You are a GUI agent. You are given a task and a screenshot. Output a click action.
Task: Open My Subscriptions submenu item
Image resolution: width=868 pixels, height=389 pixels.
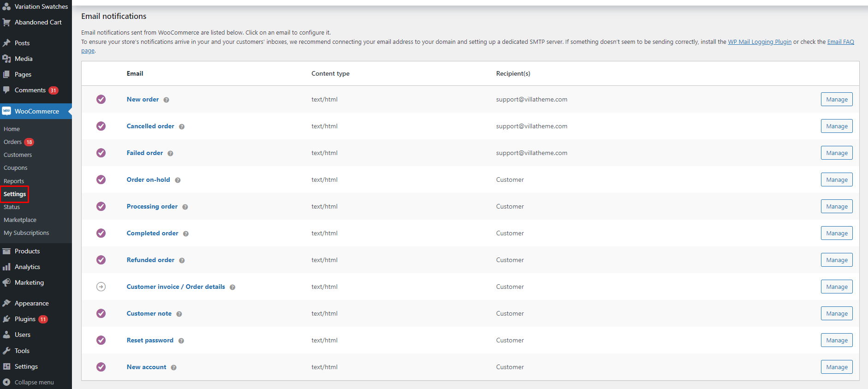pyautogui.click(x=26, y=233)
